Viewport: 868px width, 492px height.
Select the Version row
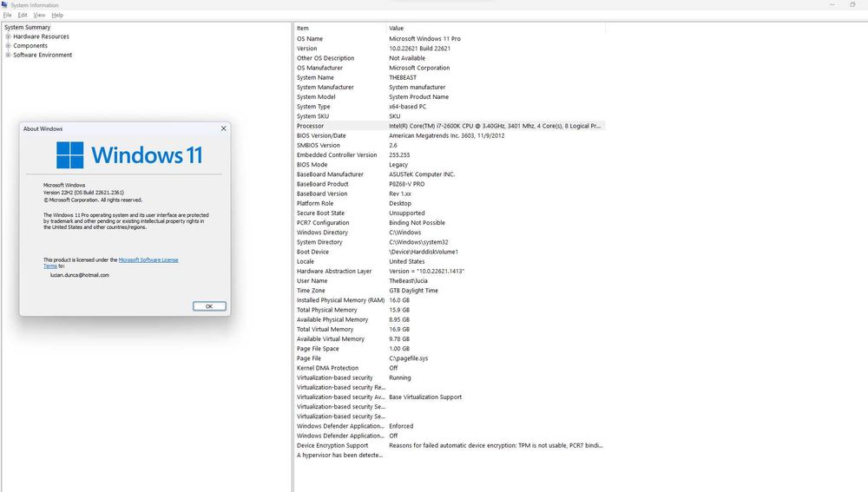(450, 49)
